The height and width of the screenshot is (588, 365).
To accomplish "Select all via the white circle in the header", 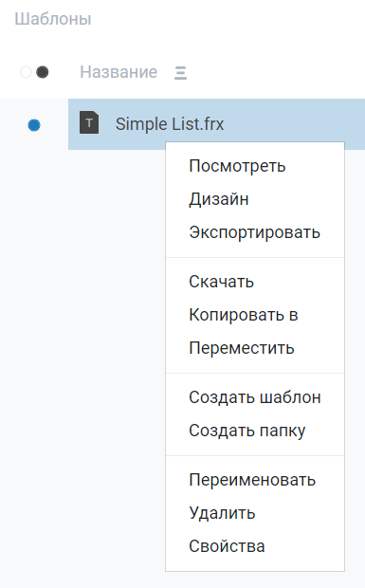I will (26, 72).
